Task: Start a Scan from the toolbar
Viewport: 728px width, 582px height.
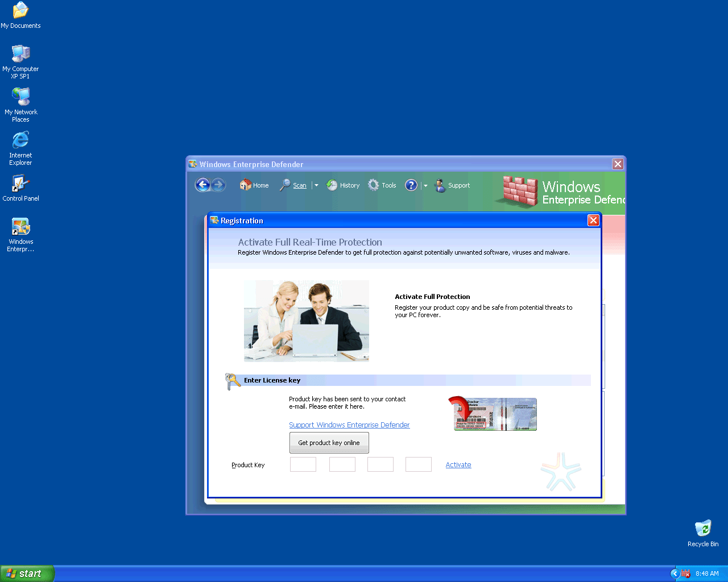Action: pyautogui.click(x=293, y=185)
